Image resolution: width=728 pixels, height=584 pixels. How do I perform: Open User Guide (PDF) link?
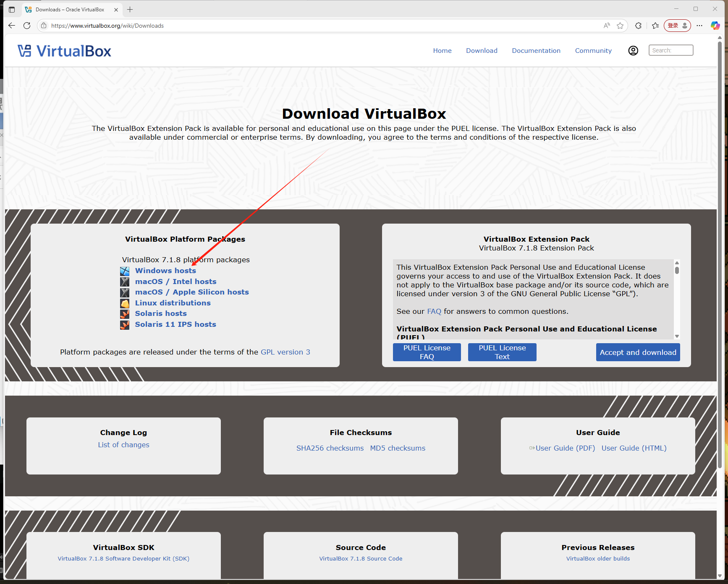click(565, 448)
